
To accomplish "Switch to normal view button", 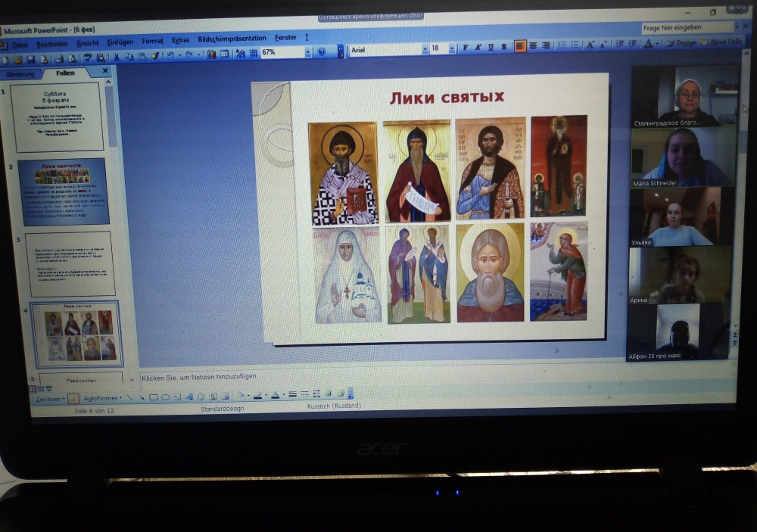I will tap(33, 389).
